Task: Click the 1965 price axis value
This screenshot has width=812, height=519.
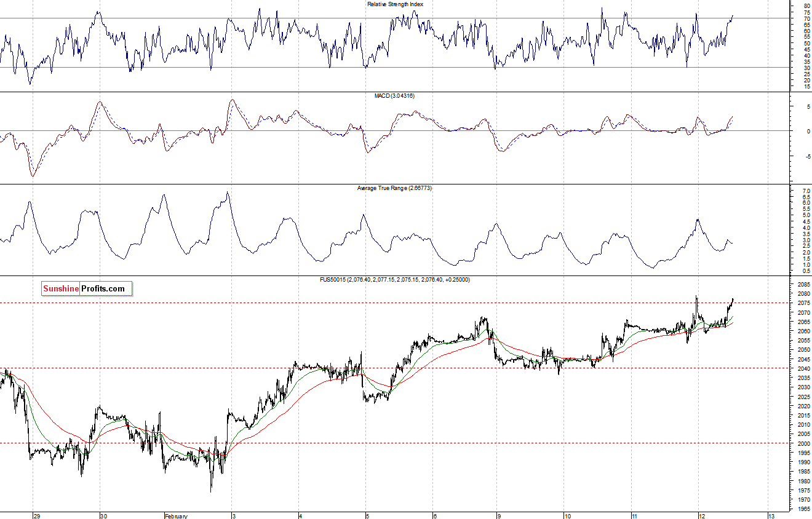Action: pyautogui.click(x=803, y=509)
